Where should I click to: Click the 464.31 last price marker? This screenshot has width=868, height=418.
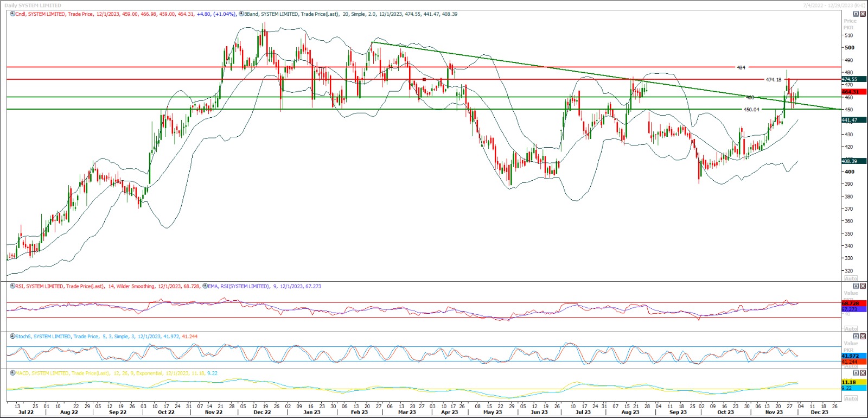click(850, 92)
